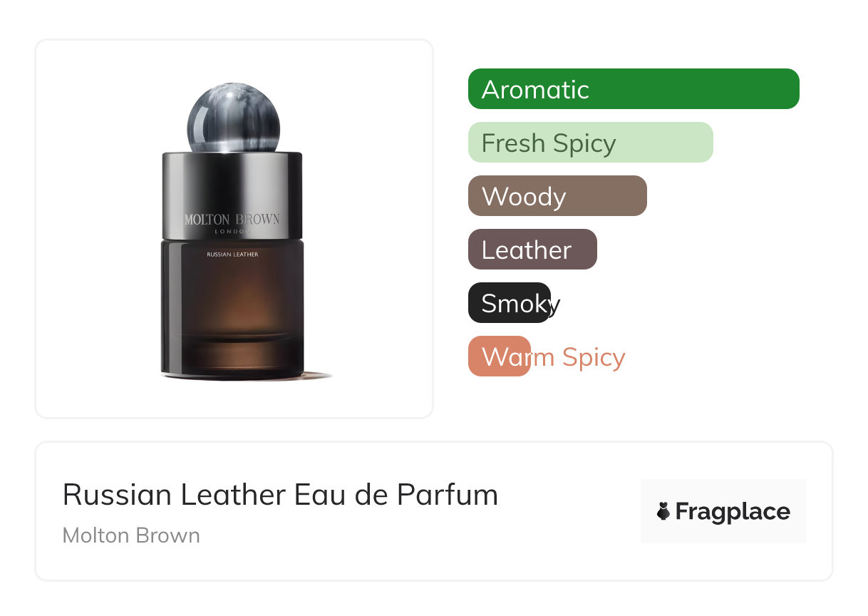Image resolution: width=868 pixels, height=616 pixels.
Task: Click the Russian Leather Eau de Parfum title
Action: (x=280, y=494)
